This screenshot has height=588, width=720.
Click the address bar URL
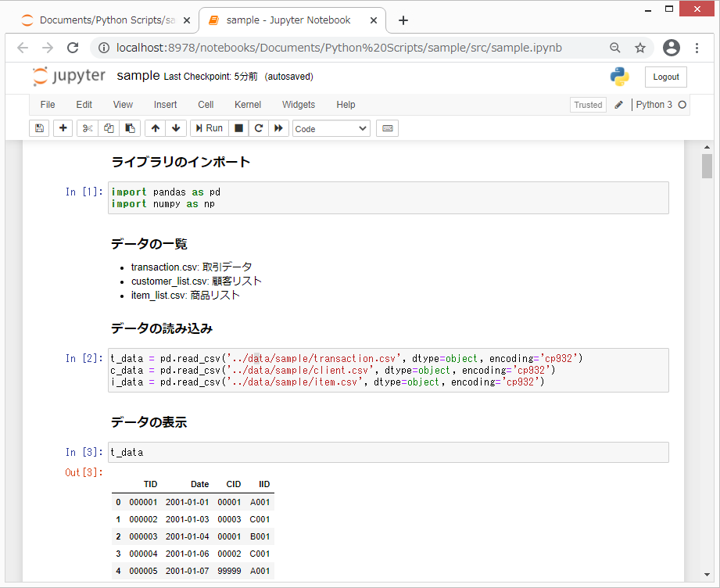[x=339, y=48]
